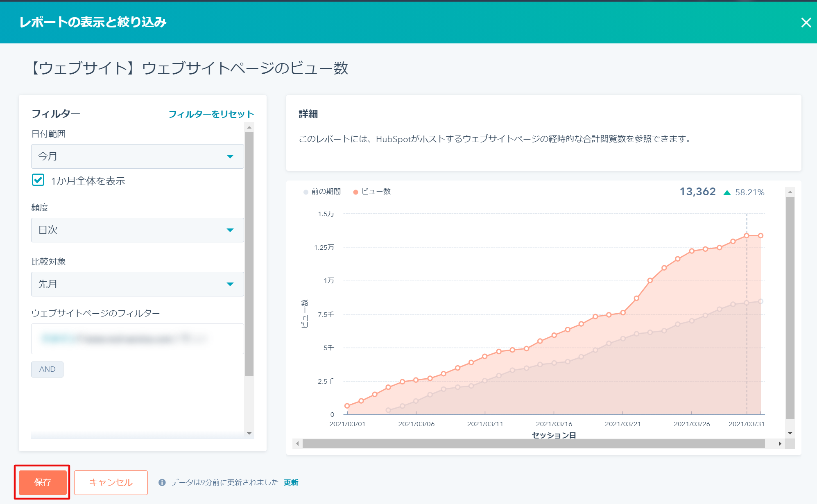Open the 日付範囲 dropdown showing 今月
This screenshot has height=504, width=817.
137,156
